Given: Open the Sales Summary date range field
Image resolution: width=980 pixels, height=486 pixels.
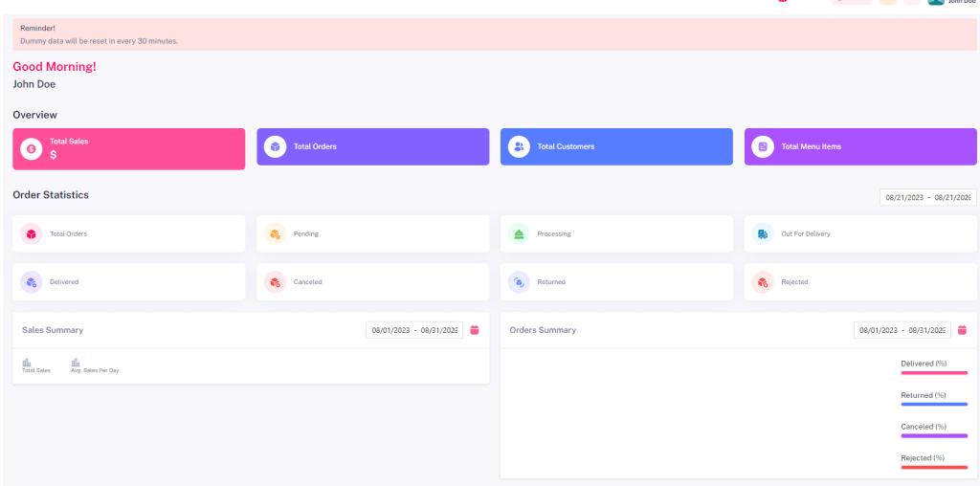Looking at the screenshot, I should [x=414, y=330].
